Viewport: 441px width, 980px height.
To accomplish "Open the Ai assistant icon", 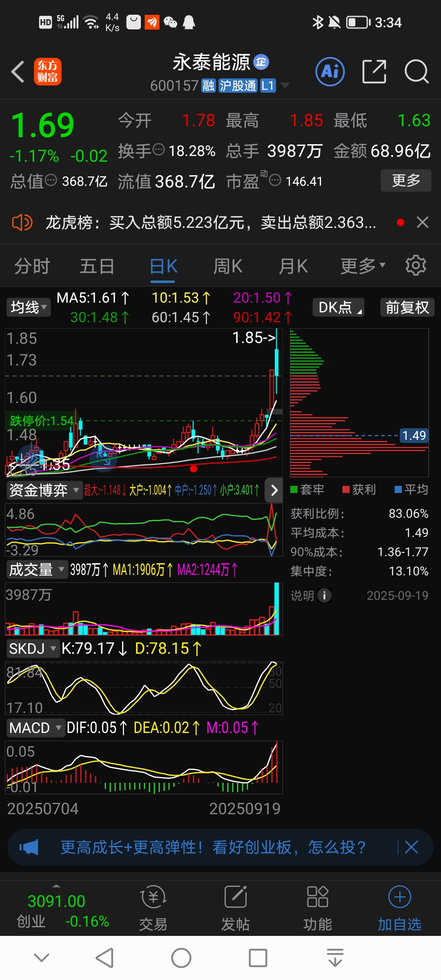I will (x=330, y=71).
